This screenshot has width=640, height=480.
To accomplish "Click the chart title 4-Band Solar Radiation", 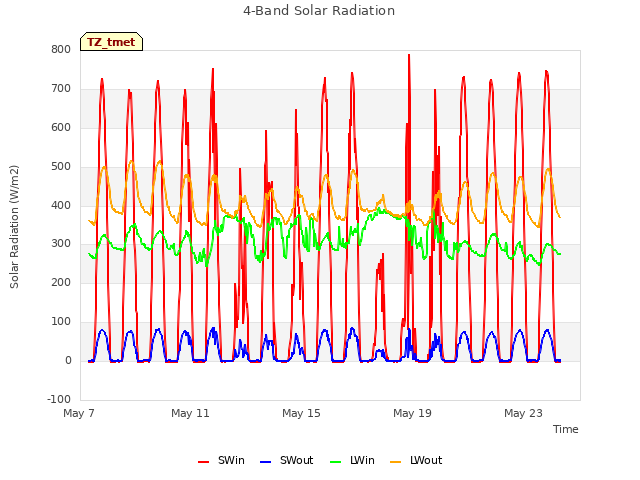I will (319, 11).
